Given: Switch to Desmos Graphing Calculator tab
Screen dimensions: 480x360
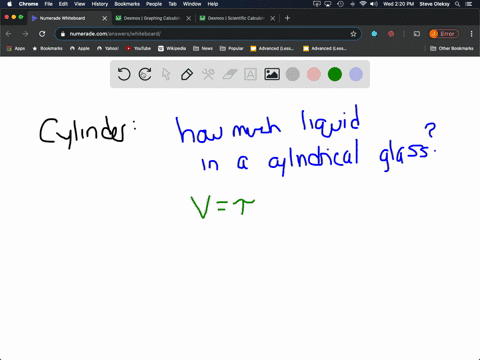Looking at the screenshot, I should (x=152, y=18).
